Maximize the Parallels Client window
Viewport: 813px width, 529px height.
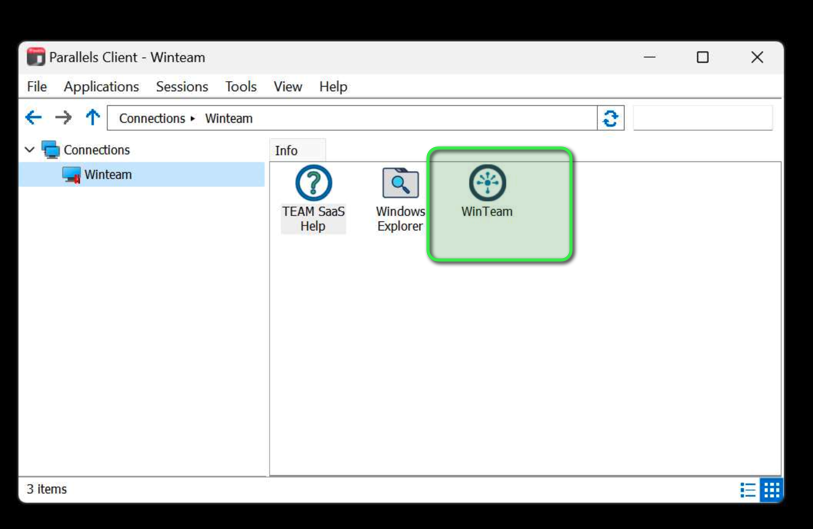(703, 57)
